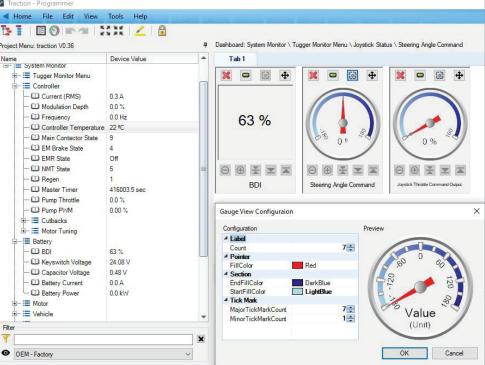
Task: Confirm gauge configuration with OK
Action: click(405, 353)
